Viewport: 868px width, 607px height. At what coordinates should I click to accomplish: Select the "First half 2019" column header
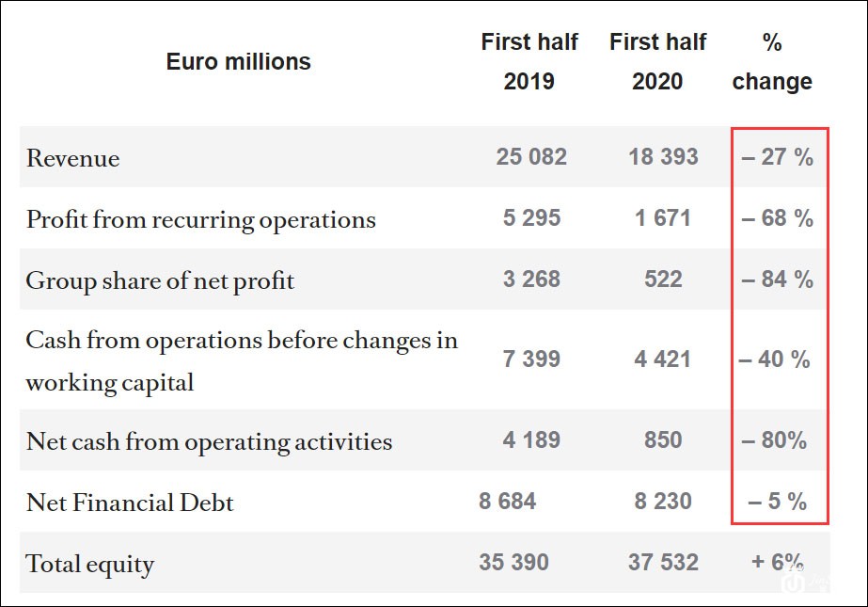click(x=529, y=62)
